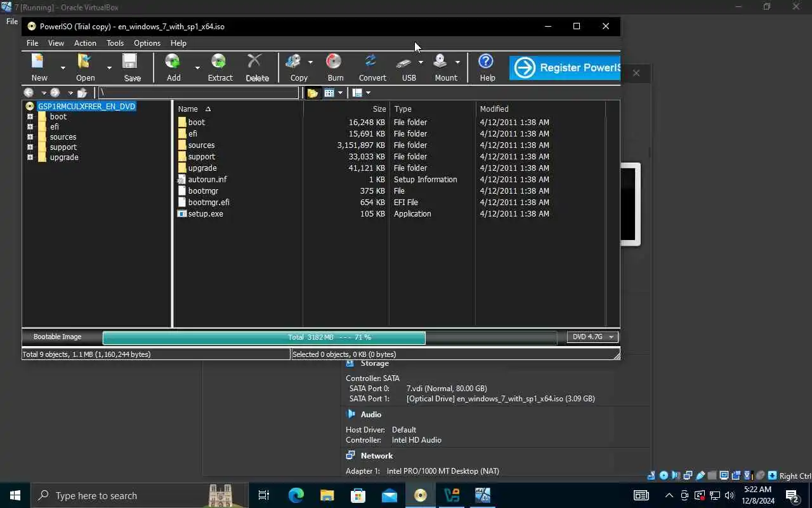Click the navigate forward arrow icon
812x508 pixels.
pos(55,93)
